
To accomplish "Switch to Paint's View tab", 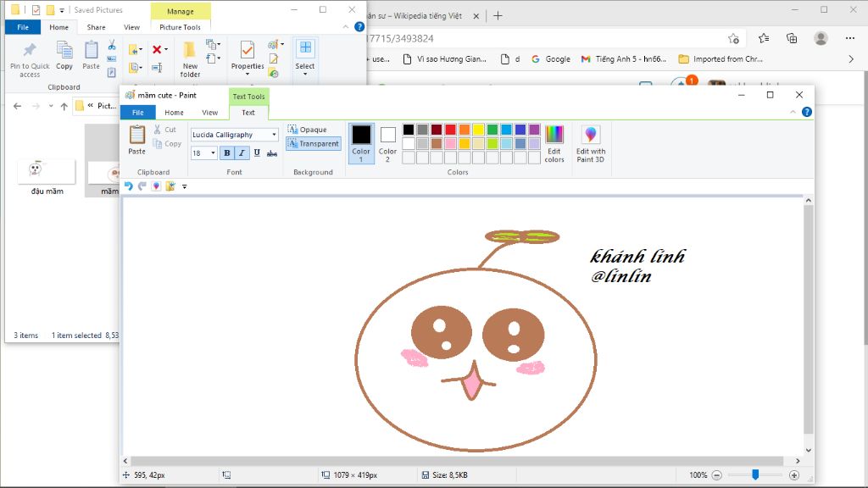I will pos(209,112).
